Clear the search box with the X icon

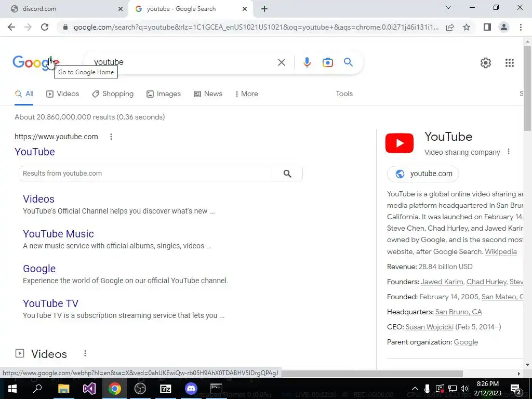(281, 62)
